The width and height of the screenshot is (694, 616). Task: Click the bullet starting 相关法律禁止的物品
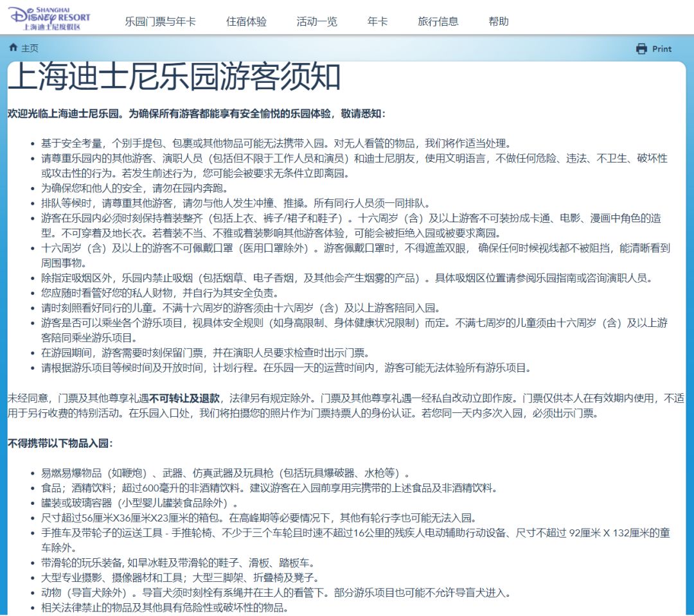165,608
